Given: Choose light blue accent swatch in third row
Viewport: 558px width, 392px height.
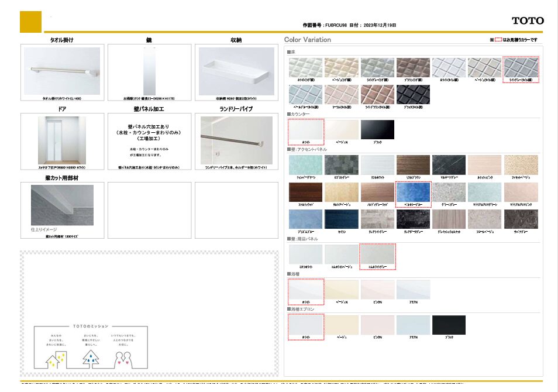Looking at the screenshot, I should click(306, 219).
